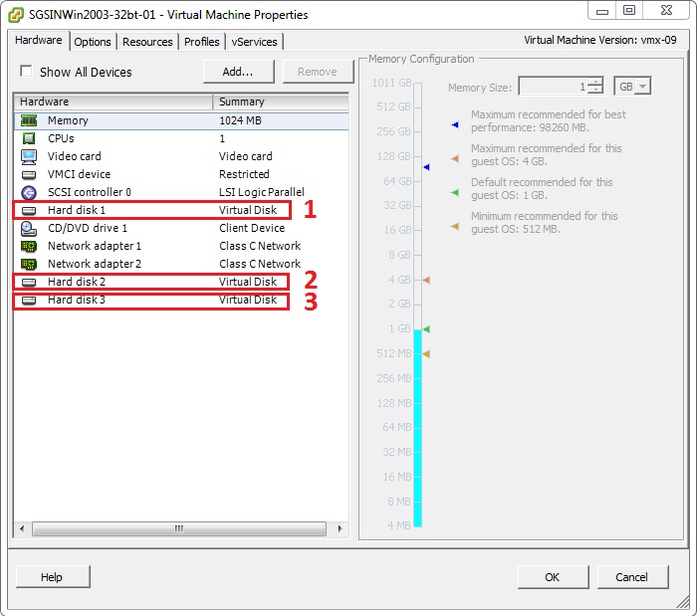The height and width of the screenshot is (616, 697).
Task: Click the hardware list scroll left arrow
Action: tap(22, 528)
